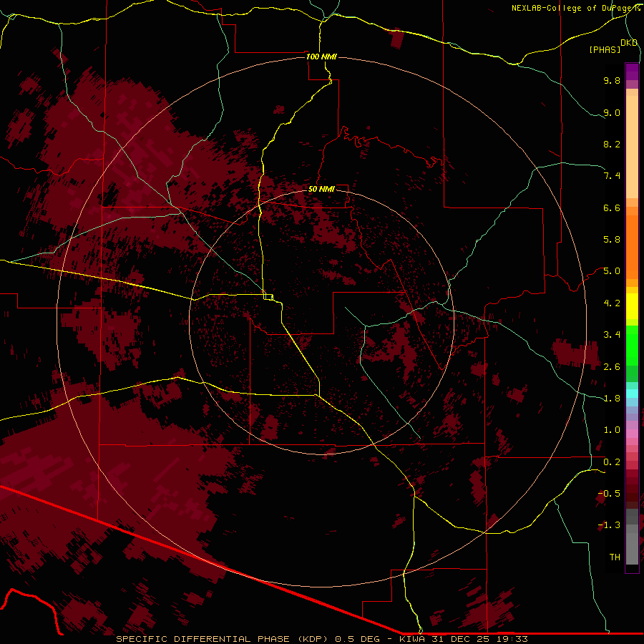Pick the bright green segment of the color bar
The height and width of the screenshot is (644, 644).
click(x=632, y=345)
